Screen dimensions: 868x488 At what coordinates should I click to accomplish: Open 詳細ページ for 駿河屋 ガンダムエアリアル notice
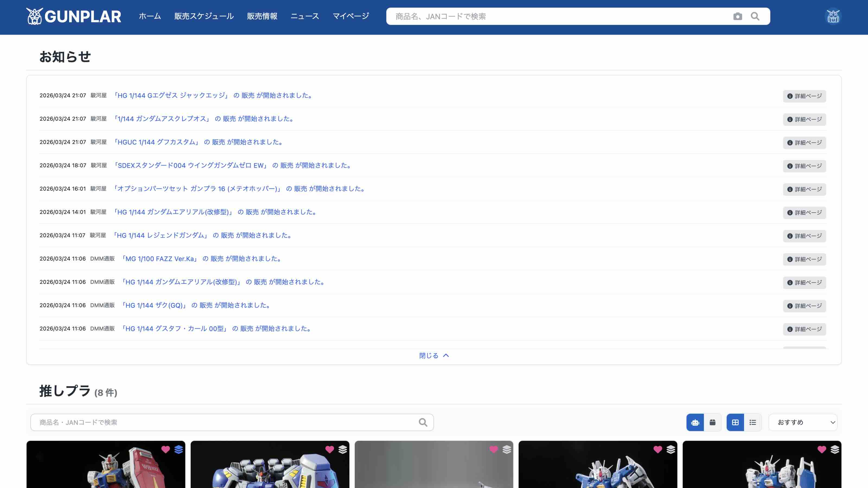(x=804, y=213)
